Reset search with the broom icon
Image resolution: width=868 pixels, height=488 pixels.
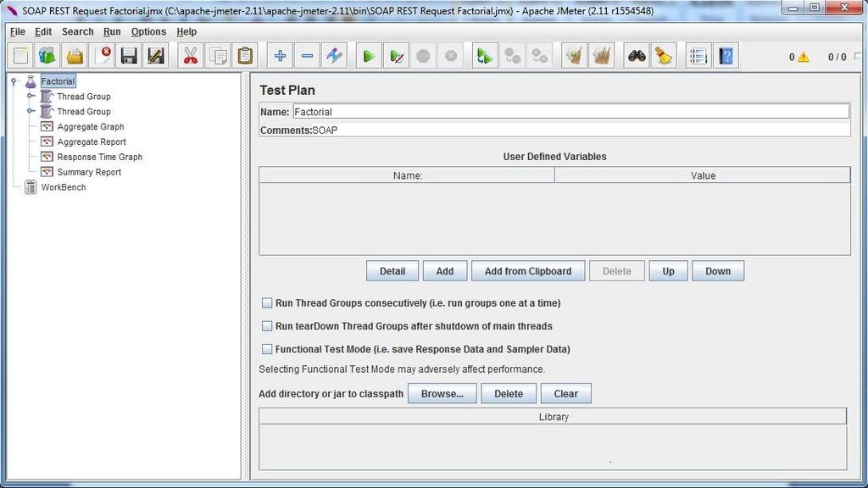(663, 56)
